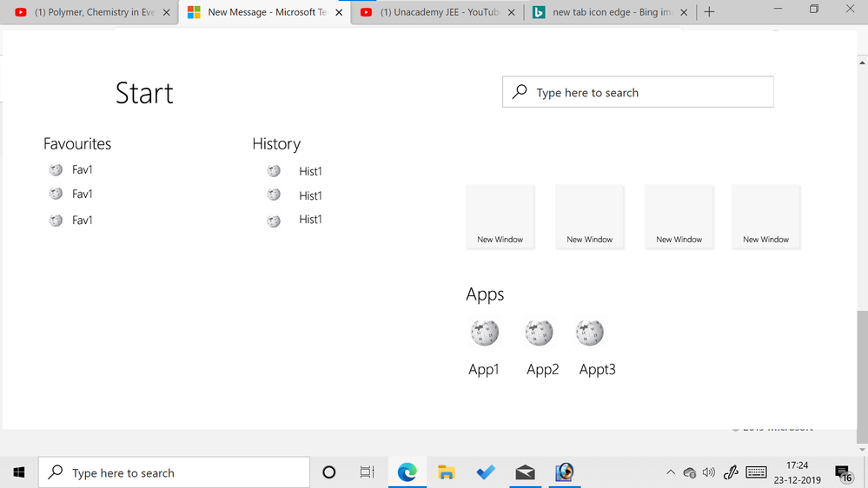Click the Appt3 label
The height and width of the screenshot is (488, 868).
point(597,369)
